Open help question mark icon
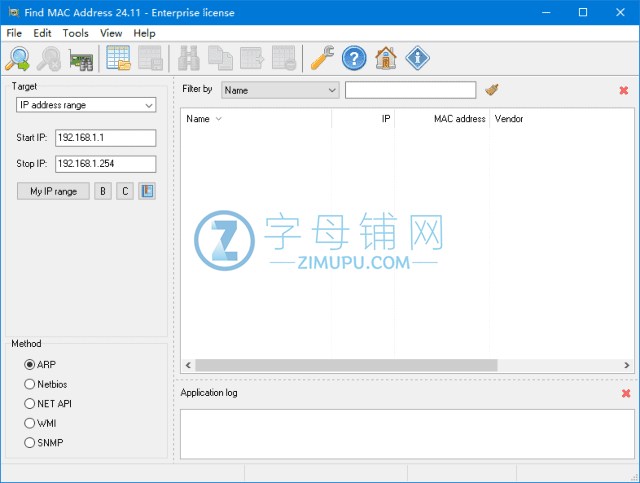The image size is (640, 483). (x=354, y=58)
